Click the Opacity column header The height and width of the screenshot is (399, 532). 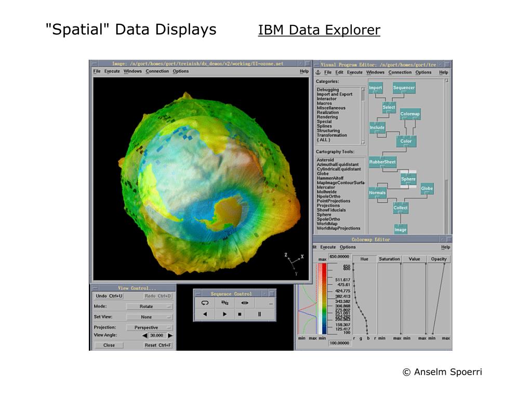tap(438, 259)
